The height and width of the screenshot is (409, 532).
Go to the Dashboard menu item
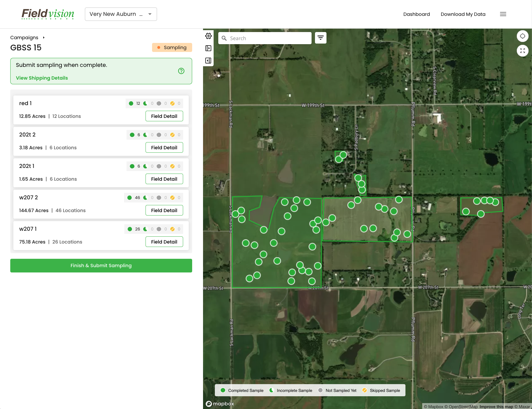tap(416, 14)
